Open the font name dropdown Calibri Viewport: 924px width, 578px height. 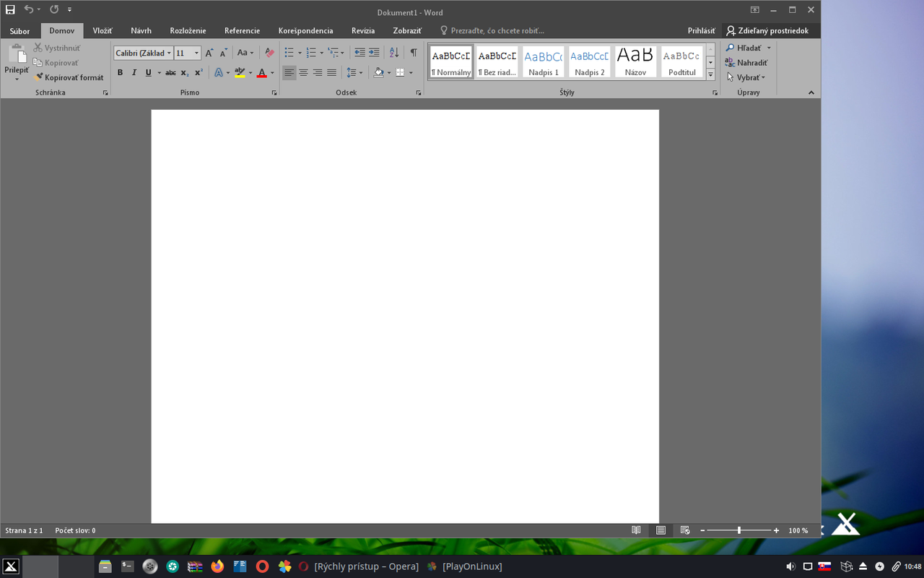point(169,53)
